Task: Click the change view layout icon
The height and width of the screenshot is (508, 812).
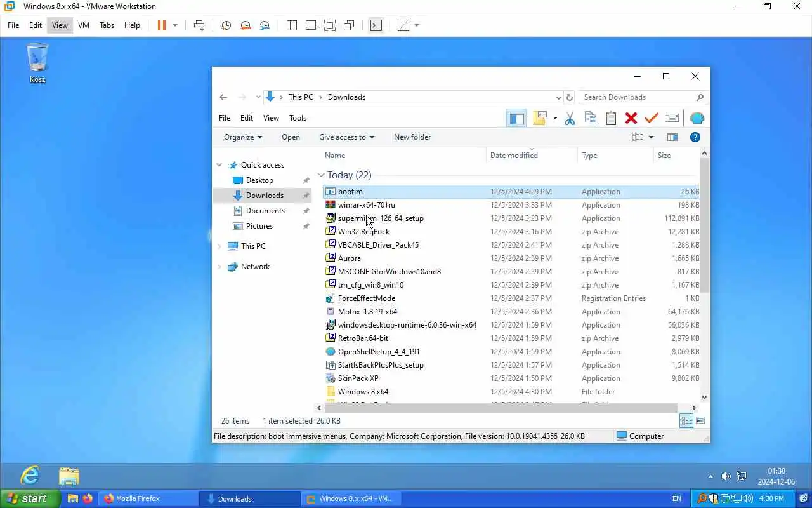Action: [638, 137]
